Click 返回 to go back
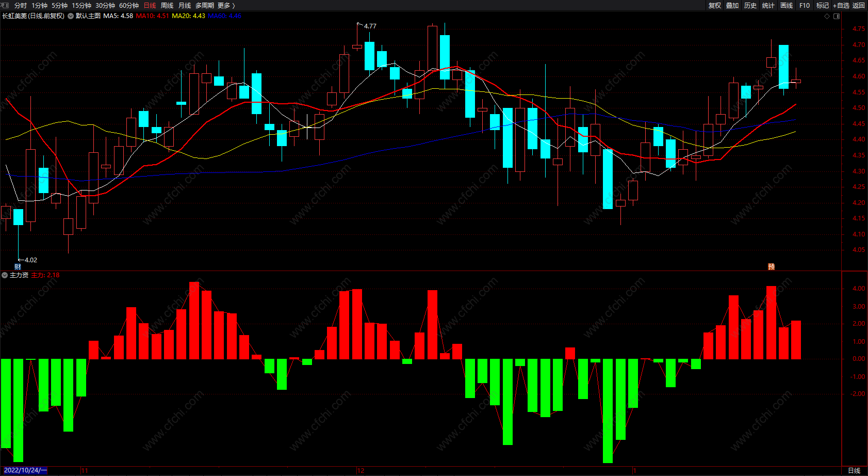The image size is (868, 476). coord(859,5)
